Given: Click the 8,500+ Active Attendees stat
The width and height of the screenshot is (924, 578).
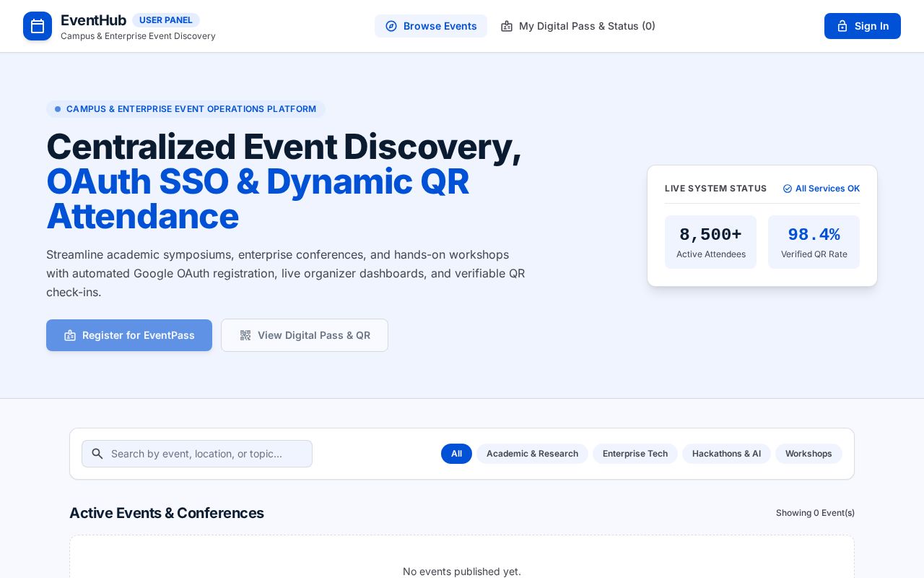Looking at the screenshot, I should click(710, 242).
